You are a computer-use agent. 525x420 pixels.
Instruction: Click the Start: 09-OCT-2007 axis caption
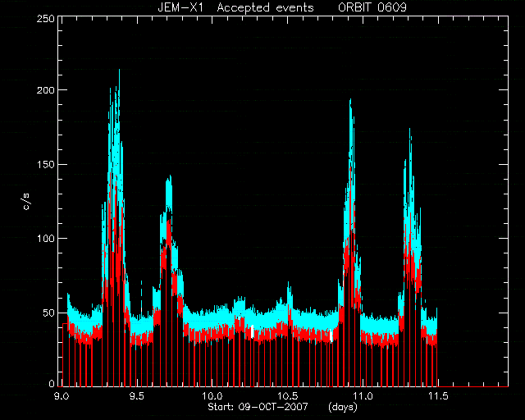[258, 407]
